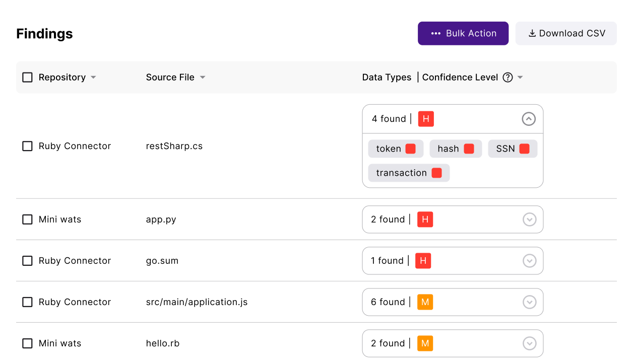Screen dimensions: 633x364
Task: Click the H badge in restSharp.cs row
Action: [426, 119]
